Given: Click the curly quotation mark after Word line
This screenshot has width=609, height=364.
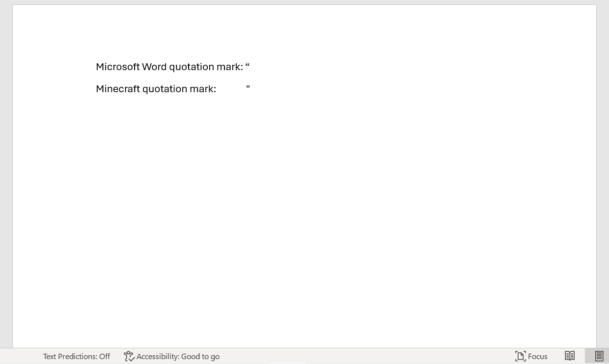Looking at the screenshot, I should [248, 65].
